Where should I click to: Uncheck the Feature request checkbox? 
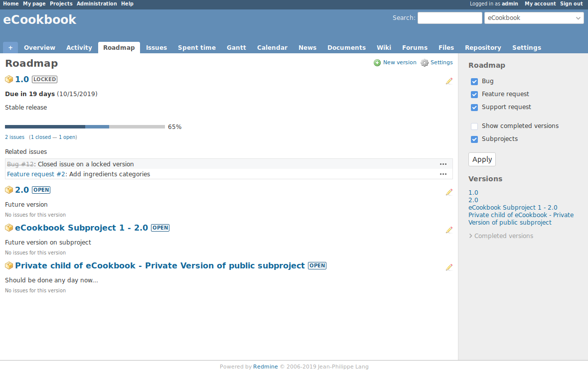474,95
